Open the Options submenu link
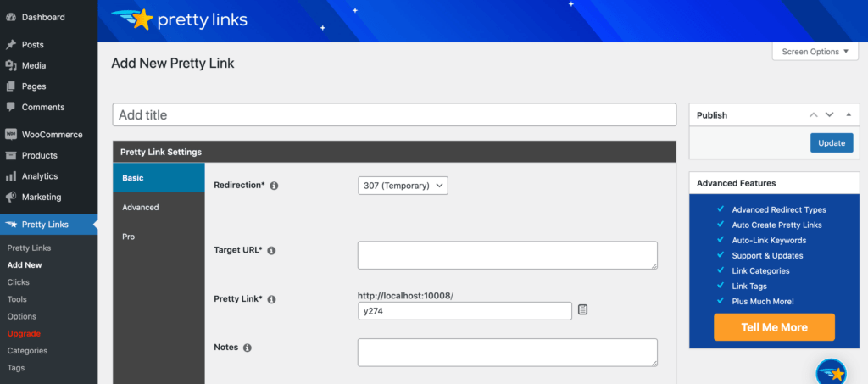 pos(21,316)
